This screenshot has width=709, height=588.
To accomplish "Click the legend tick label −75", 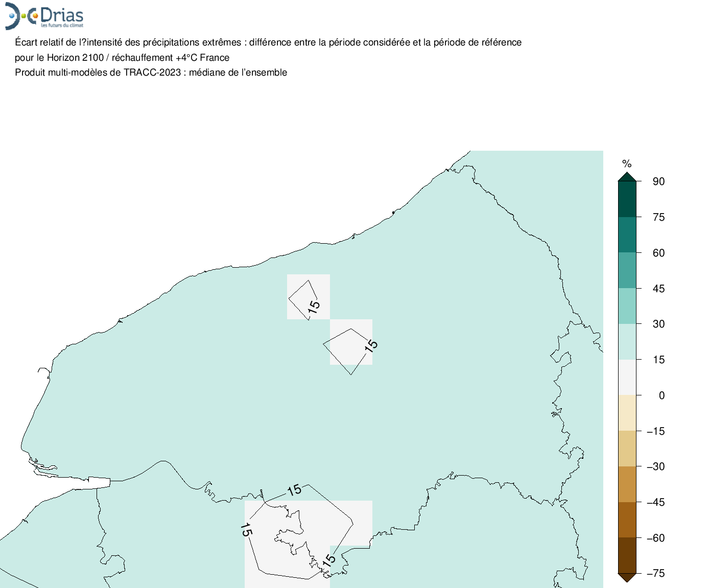I will click(x=655, y=573).
